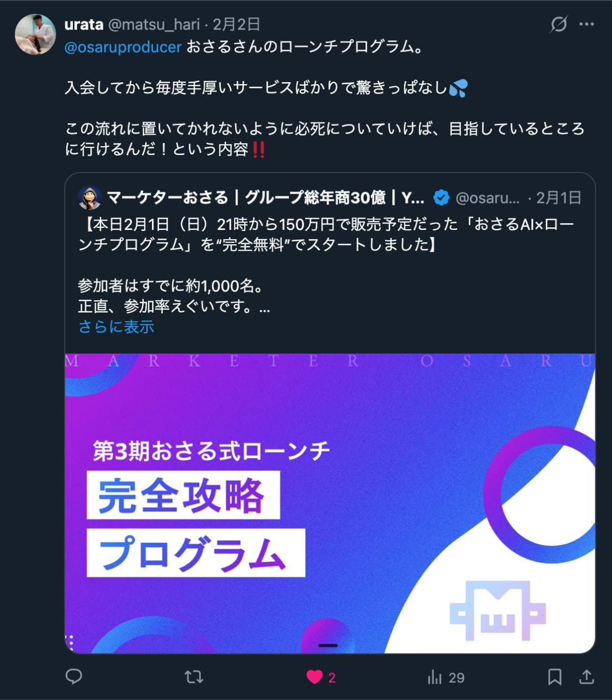Screen dimensions: 612x700
Task: Click the retweet repost icon
Action: tap(194, 677)
